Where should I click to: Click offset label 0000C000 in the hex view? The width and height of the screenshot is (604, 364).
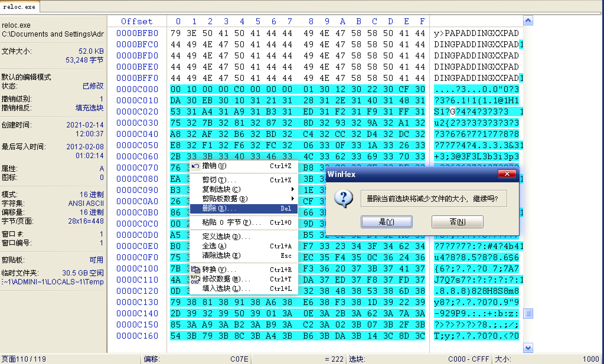click(x=137, y=89)
